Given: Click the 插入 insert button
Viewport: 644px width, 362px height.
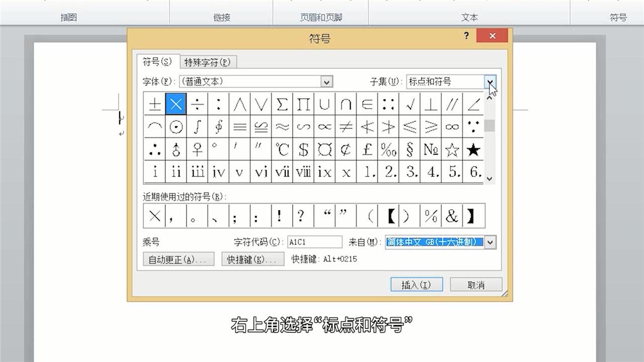Looking at the screenshot, I should 417,285.
